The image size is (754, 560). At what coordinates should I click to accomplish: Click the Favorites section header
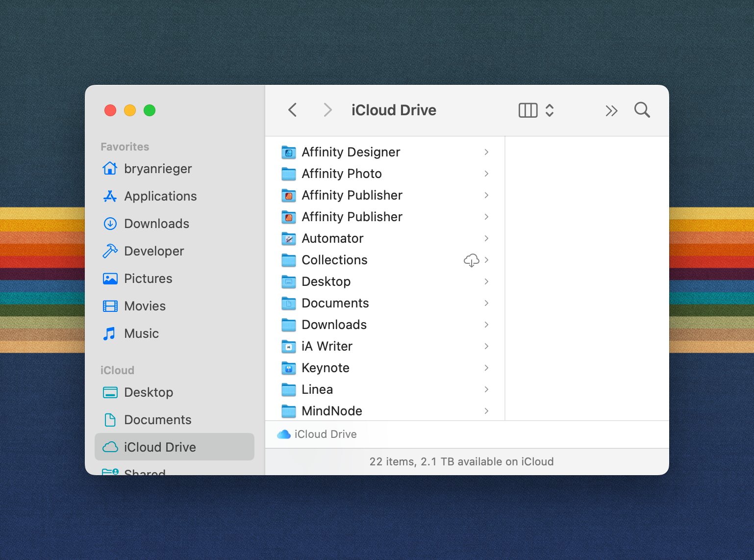point(125,147)
